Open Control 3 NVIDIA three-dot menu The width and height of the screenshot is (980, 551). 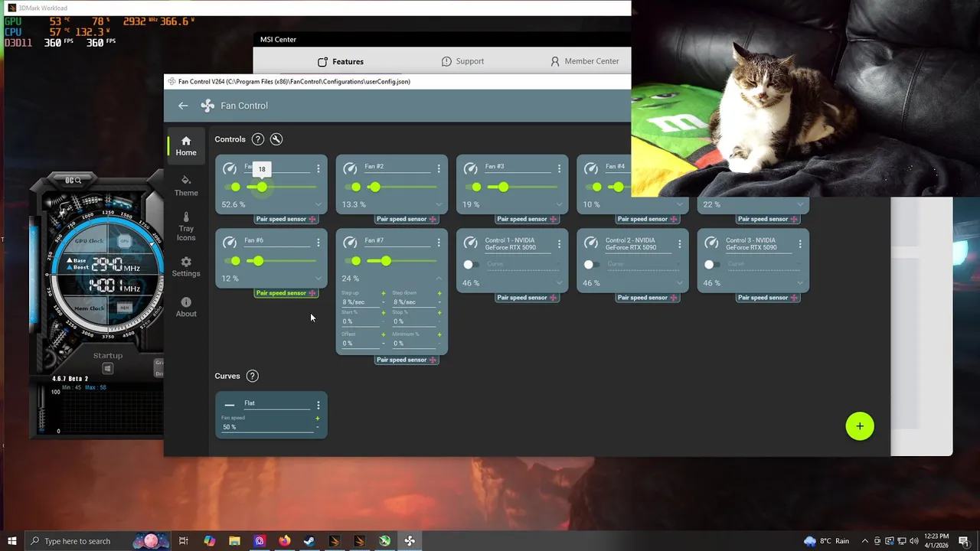click(x=800, y=243)
